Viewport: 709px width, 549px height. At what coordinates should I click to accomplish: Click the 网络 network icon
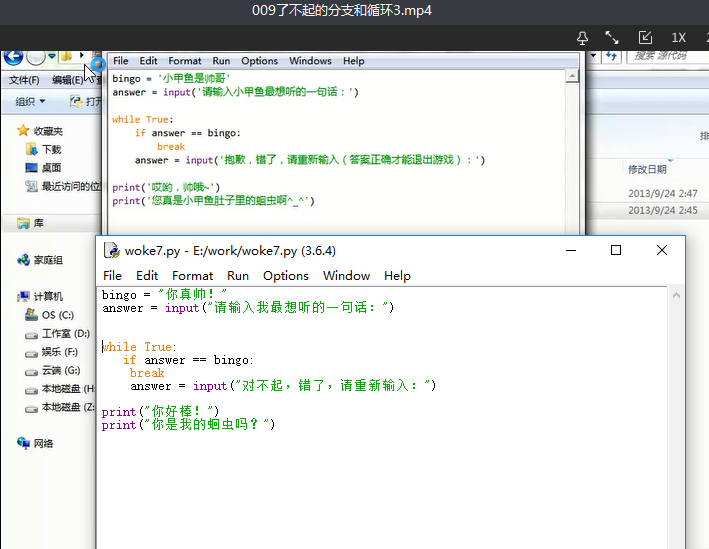pos(43,443)
